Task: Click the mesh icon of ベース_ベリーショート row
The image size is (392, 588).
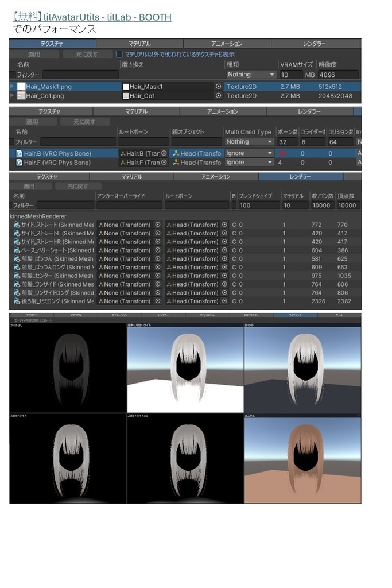Action: click(17, 250)
